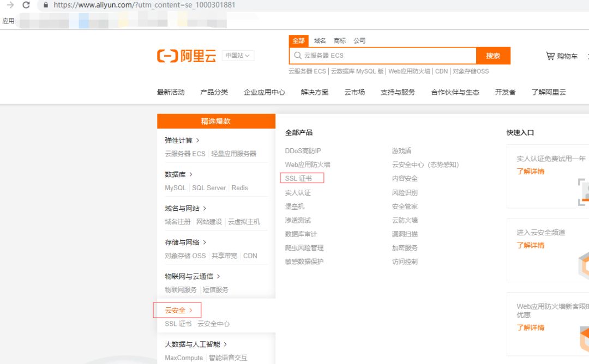
Task: Click the shopping cart icon
Action: point(550,56)
